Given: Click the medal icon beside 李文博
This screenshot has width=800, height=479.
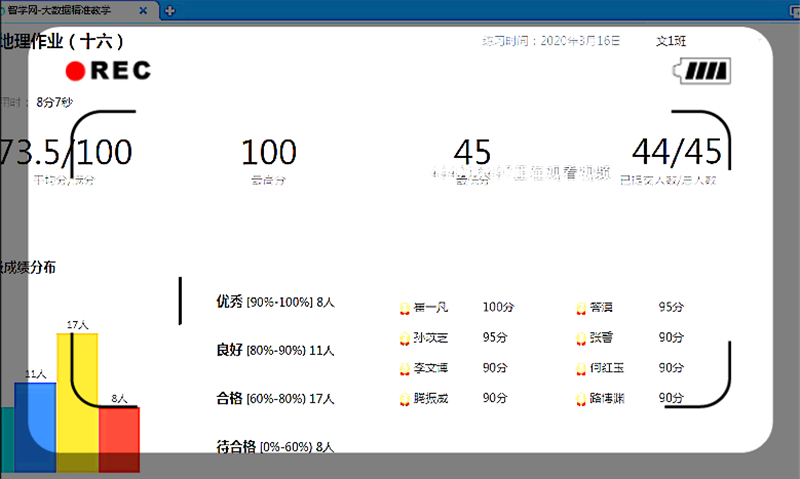Looking at the screenshot, I should click(x=403, y=368).
